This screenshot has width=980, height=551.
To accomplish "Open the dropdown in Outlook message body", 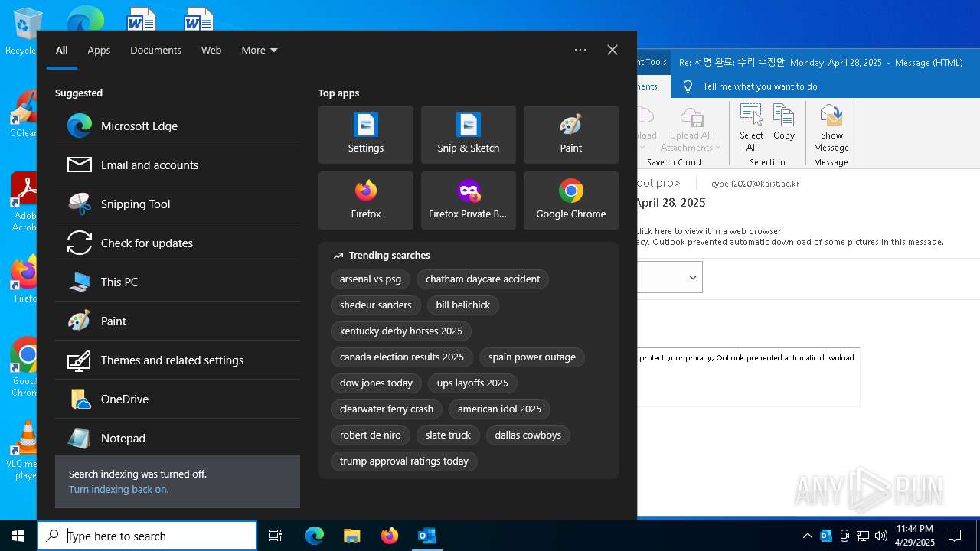I will point(692,277).
